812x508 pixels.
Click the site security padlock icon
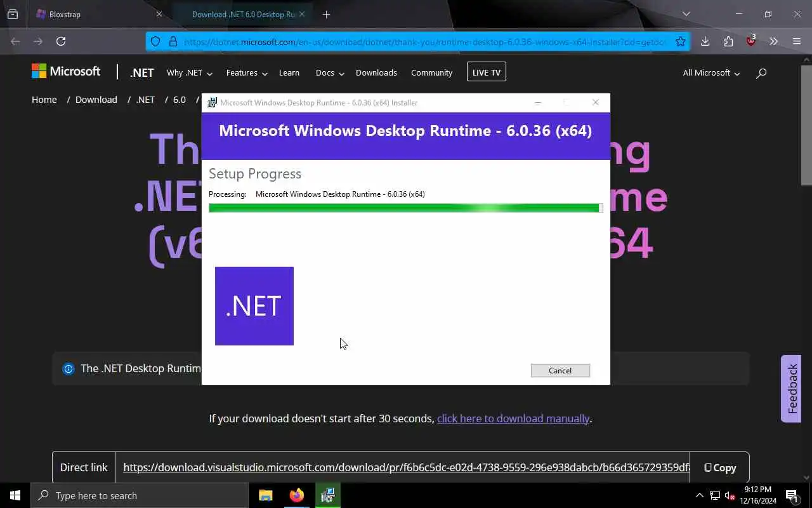(x=173, y=41)
